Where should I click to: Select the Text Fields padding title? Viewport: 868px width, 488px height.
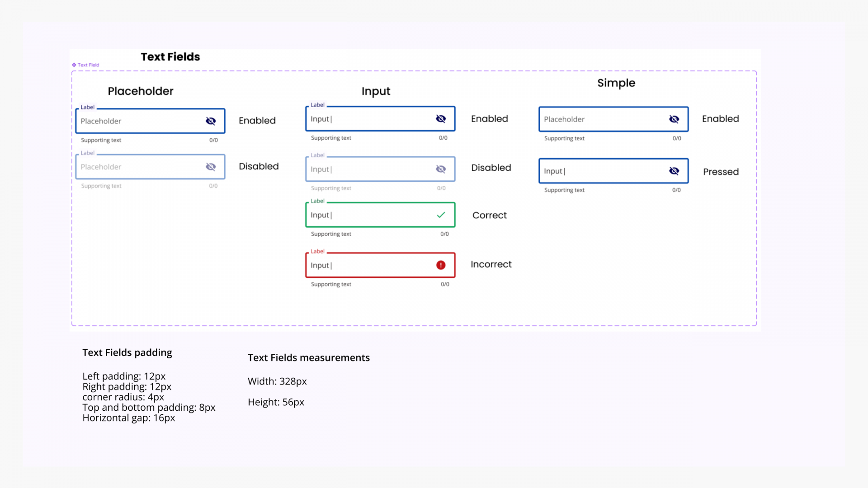tap(127, 352)
